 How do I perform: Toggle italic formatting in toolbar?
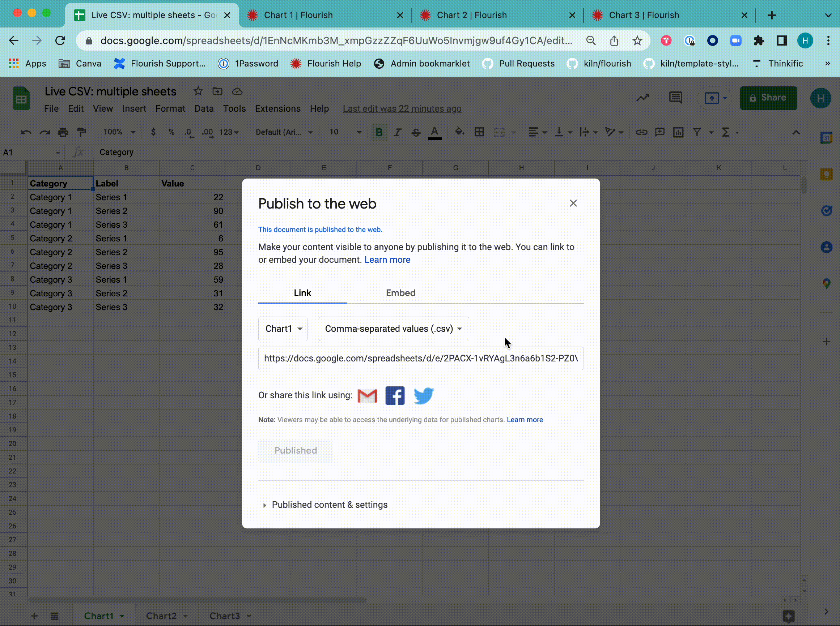click(x=397, y=132)
